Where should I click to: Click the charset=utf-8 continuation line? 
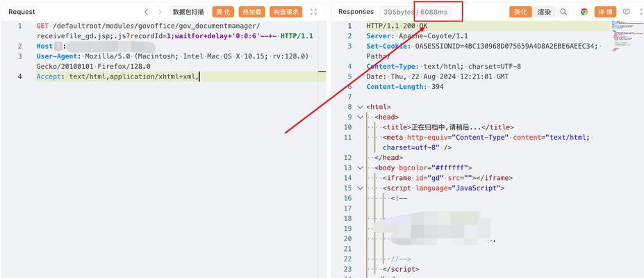point(418,147)
